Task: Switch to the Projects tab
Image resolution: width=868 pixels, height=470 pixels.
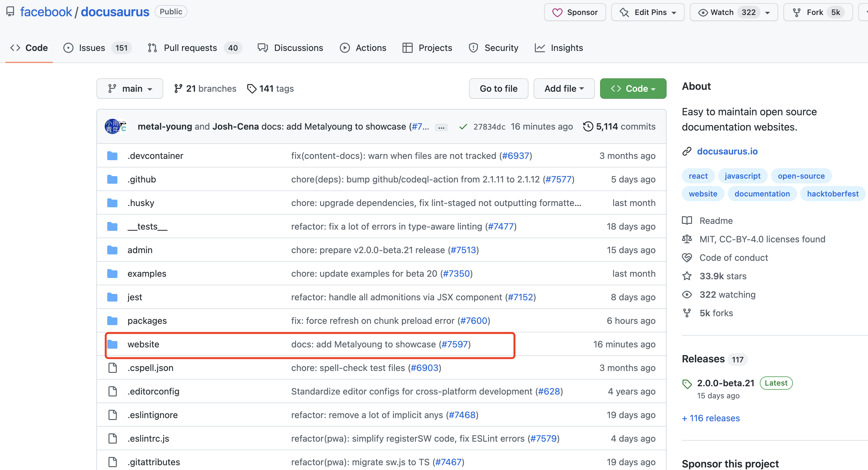Action: (x=427, y=48)
